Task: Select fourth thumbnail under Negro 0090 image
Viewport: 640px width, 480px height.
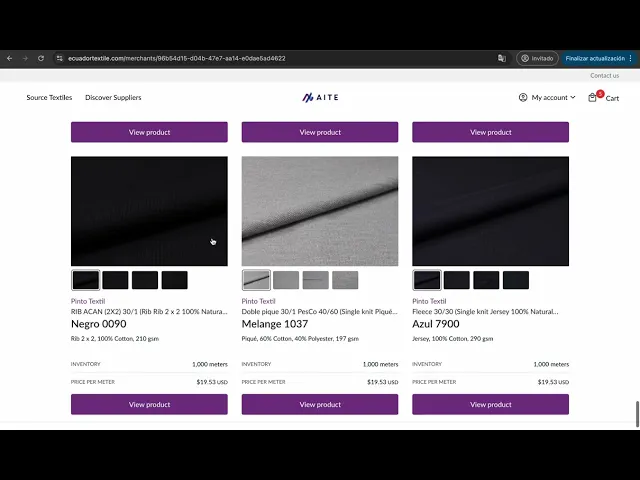Action: click(x=175, y=280)
